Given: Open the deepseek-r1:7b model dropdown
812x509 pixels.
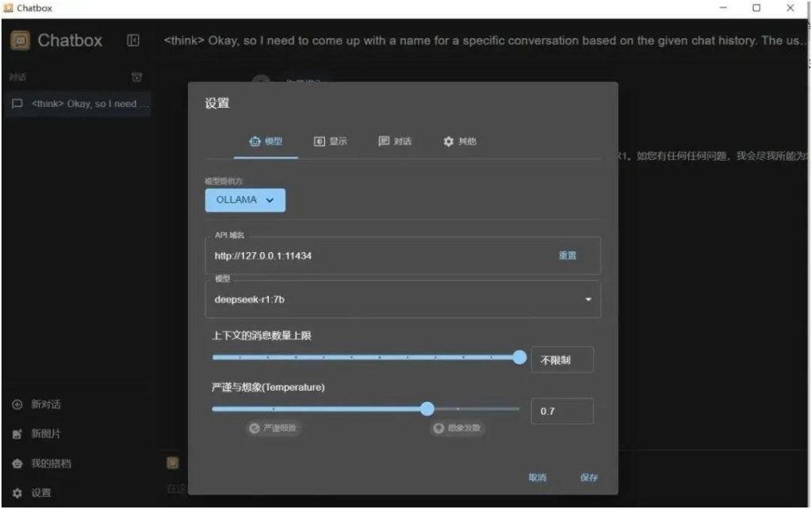Looking at the screenshot, I should (x=403, y=299).
